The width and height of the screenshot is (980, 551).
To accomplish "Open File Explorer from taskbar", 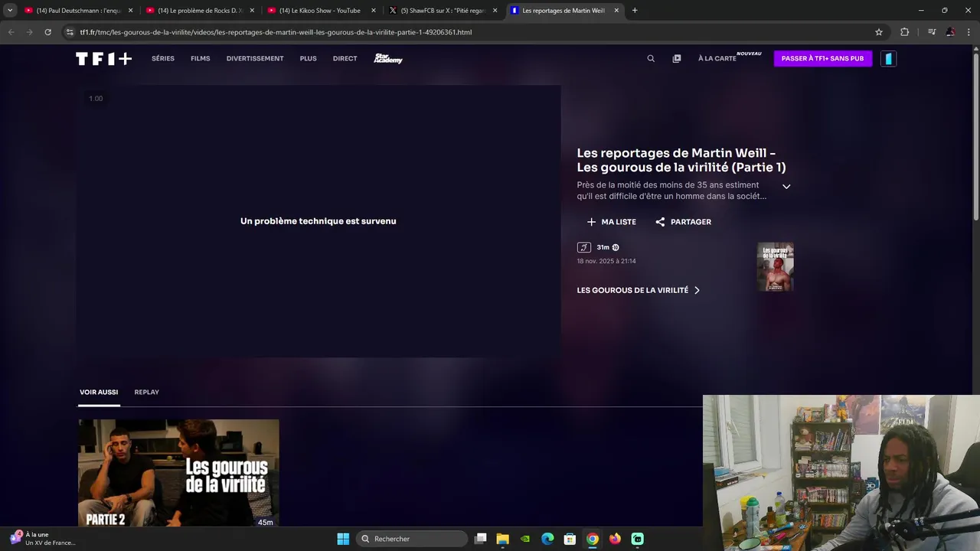I will 502,539.
